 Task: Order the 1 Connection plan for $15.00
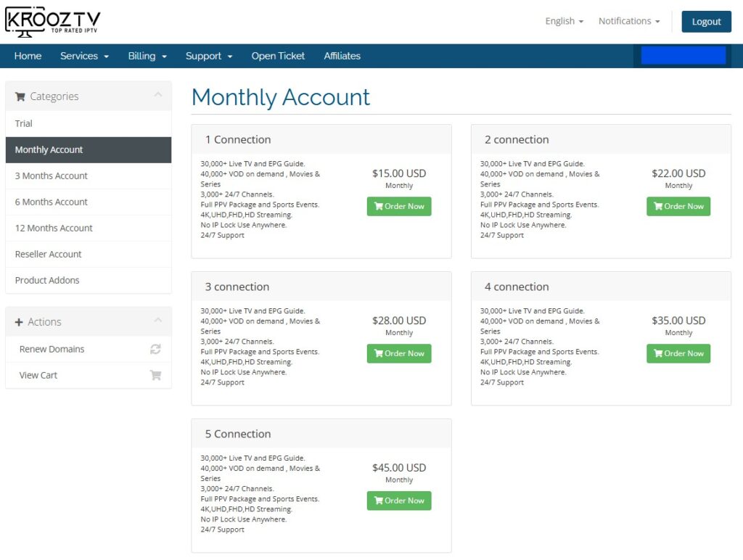click(398, 206)
